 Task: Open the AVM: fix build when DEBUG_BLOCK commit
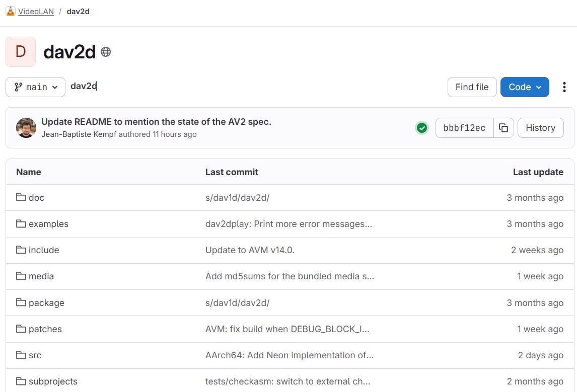[x=287, y=329]
